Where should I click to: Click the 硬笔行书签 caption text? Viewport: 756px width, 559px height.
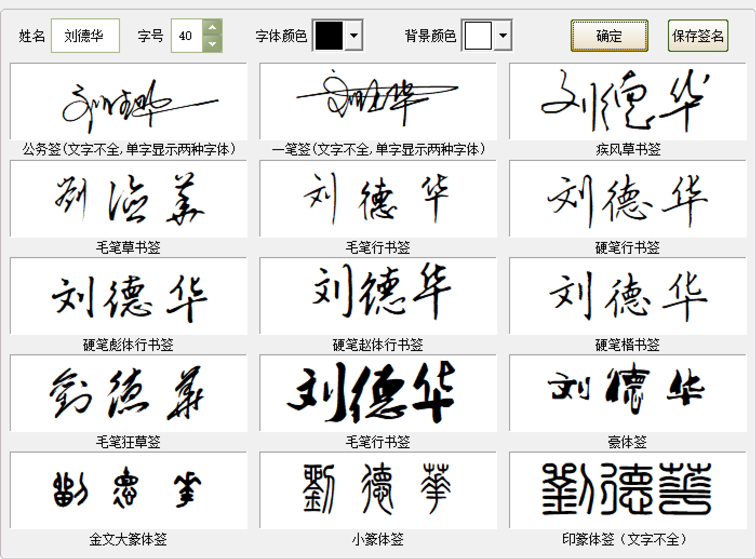pyautogui.click(x=628, y=247)
